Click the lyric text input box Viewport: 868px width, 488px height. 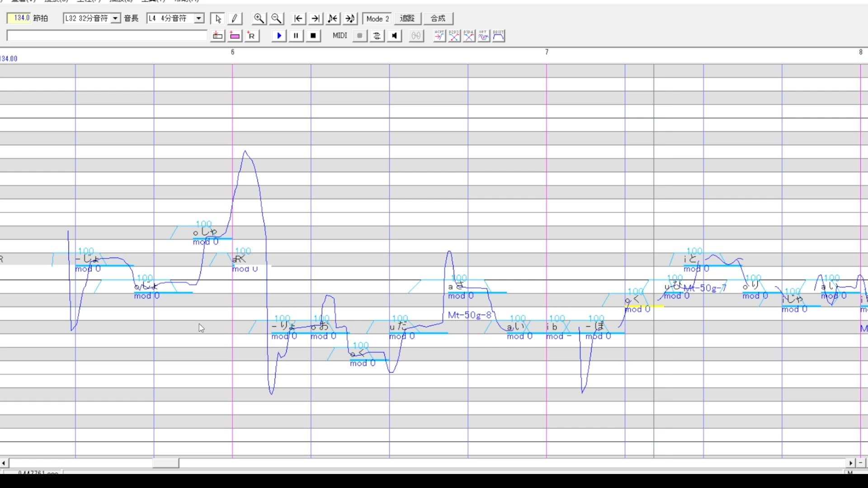107,36
